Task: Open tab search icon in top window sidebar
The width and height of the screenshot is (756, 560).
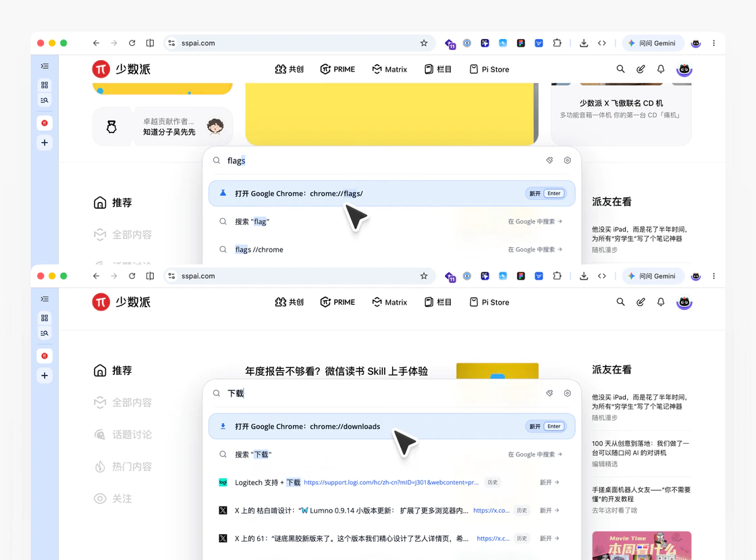Action: point(45,101)
